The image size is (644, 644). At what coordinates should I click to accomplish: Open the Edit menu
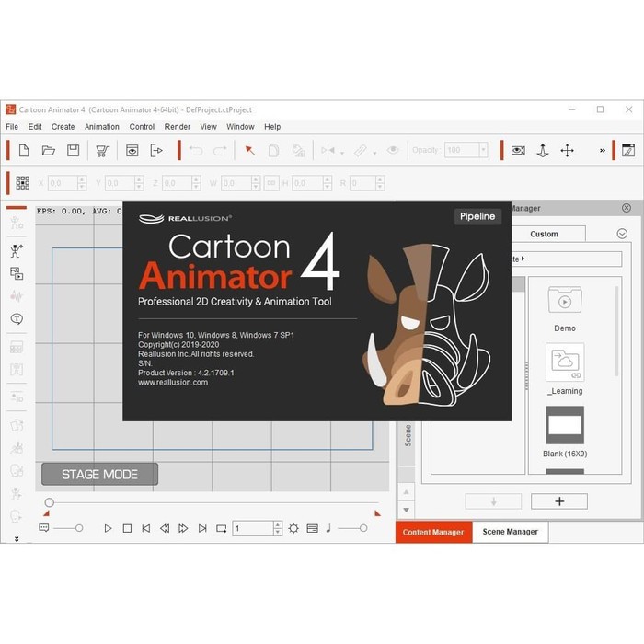point(35,127)
